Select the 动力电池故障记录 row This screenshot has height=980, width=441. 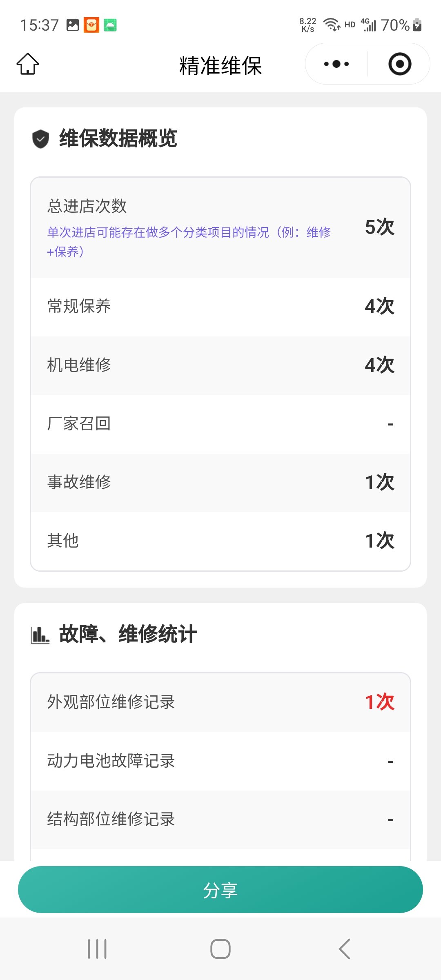220,761
